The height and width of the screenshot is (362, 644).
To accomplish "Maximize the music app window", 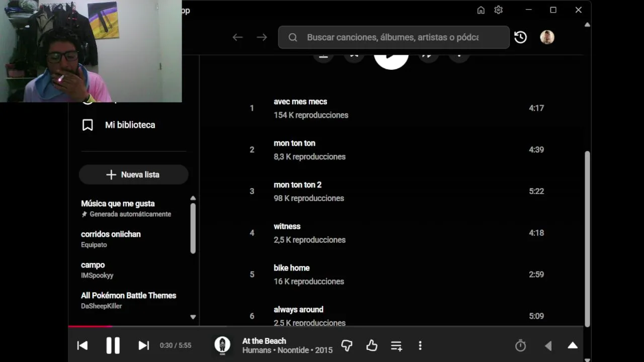I will point(553,10).
